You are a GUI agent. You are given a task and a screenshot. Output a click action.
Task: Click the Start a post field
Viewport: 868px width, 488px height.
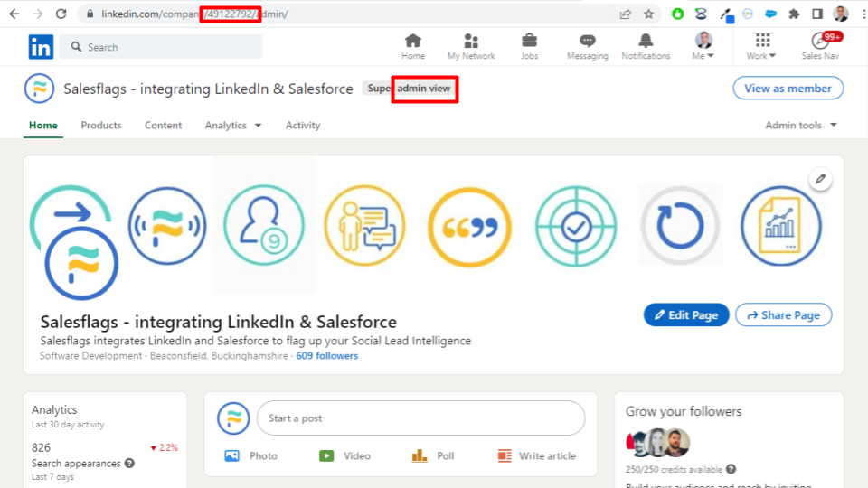tap(420, 418)
